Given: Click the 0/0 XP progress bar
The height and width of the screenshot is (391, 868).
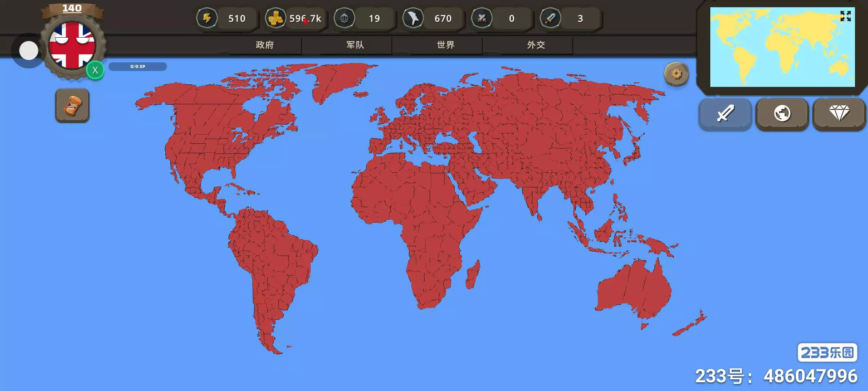Looking at the screenshot, I should tap(137, 67).
